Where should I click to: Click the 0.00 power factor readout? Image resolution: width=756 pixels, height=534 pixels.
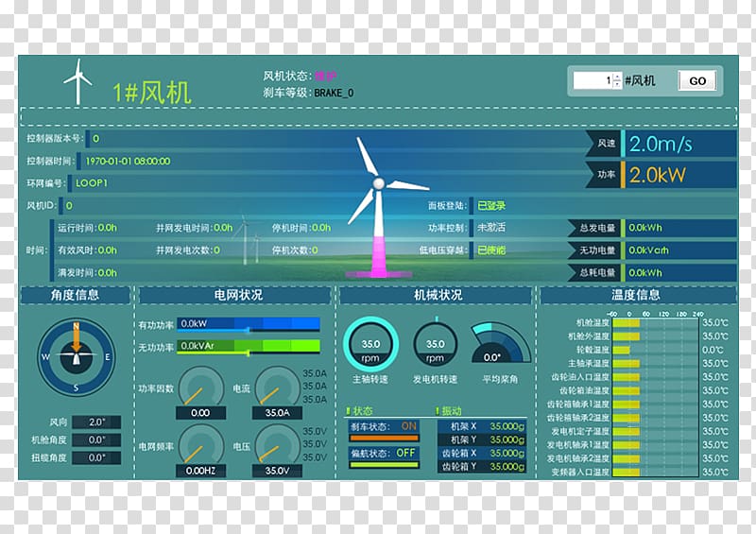[x=200, y=413]
